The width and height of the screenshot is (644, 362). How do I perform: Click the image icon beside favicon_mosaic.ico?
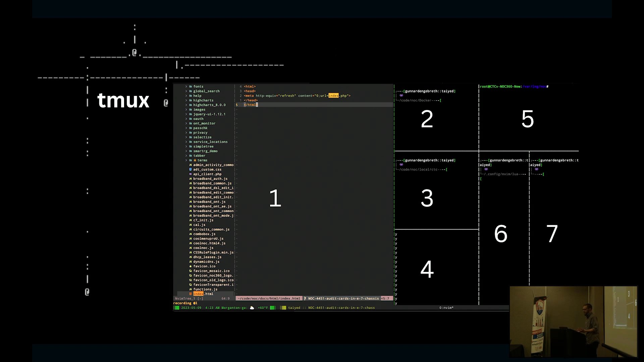click(191, 271)
